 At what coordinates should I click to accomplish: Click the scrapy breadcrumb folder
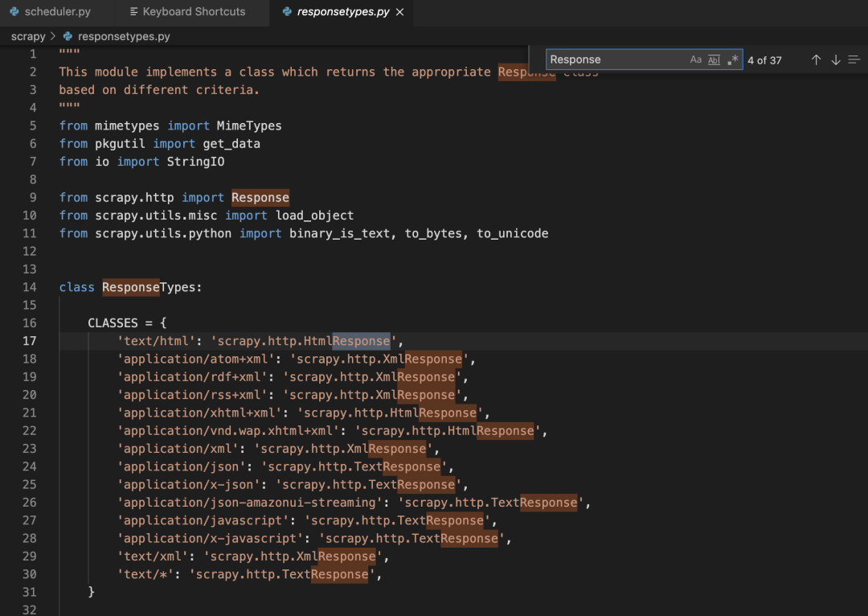(x=28, y=36)
